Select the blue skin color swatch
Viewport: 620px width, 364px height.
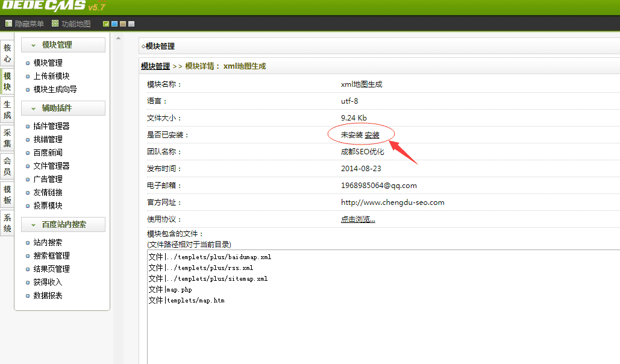point(114,24)
